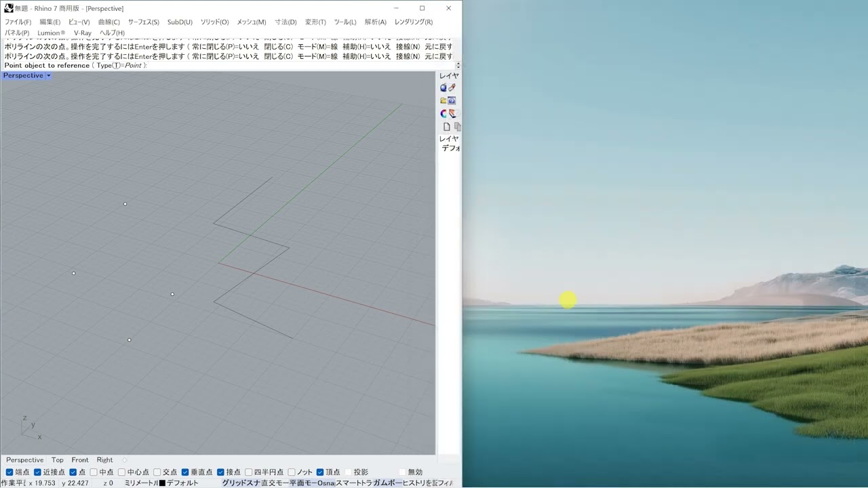Open パネル(P) menu
Viewport: 868px width, 488px height.
tap(17, 33)
